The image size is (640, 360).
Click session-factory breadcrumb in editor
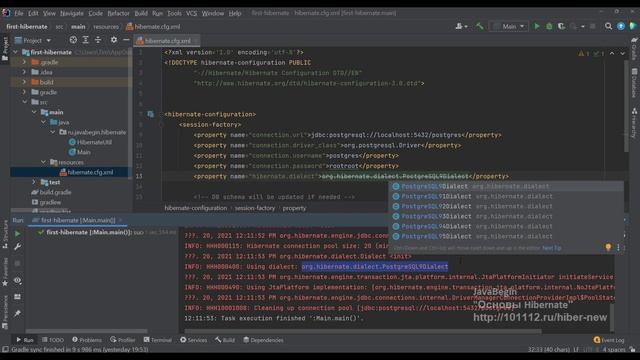click(255, 208)
